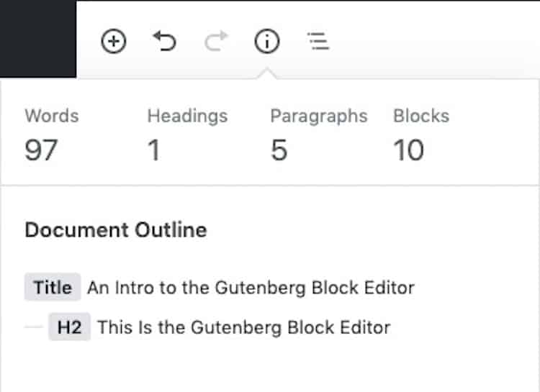Click the Add block plus icon
The image size is (540, 392).
click(x=113, y=41)
